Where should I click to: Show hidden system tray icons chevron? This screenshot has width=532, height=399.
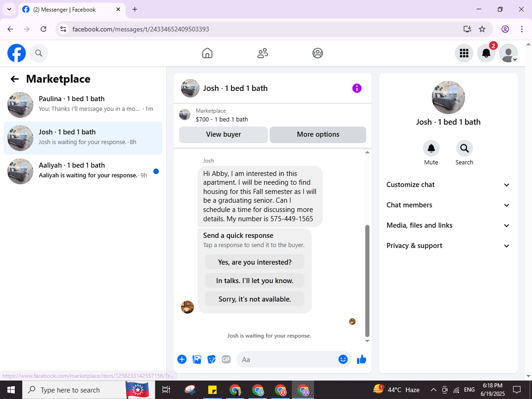pyautogui.click(x=433, y=390)
